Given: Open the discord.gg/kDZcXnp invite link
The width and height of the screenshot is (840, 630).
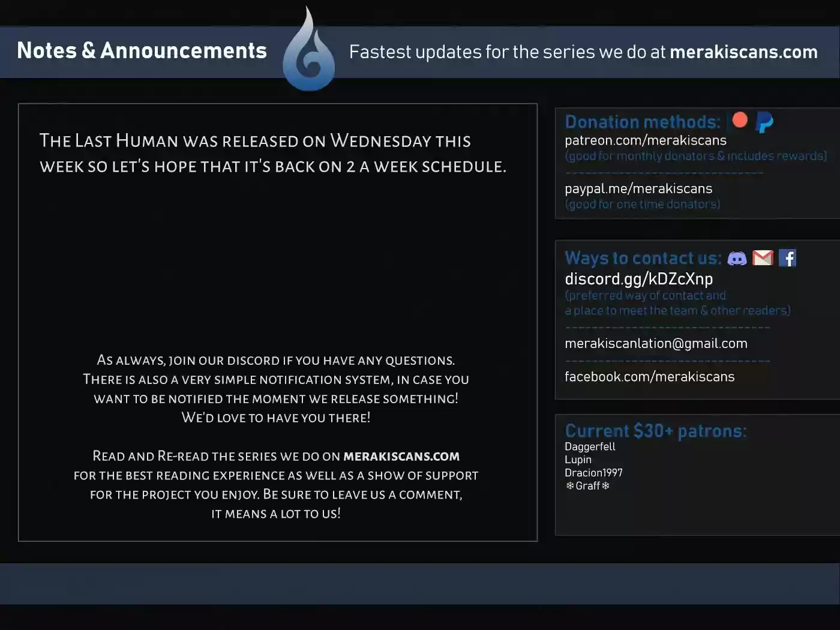Looking at the screenshot, I should (x=639, y=279).
